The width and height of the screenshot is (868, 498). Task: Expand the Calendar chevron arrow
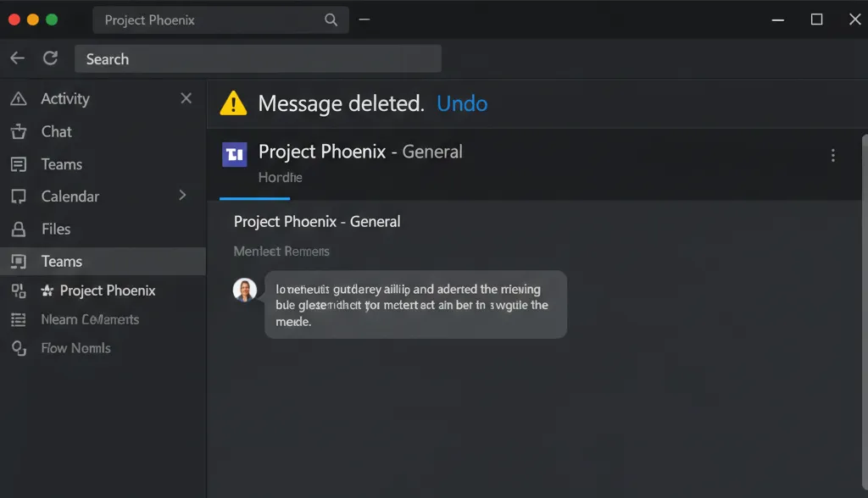pyautogui.click(x=182, y=196)
